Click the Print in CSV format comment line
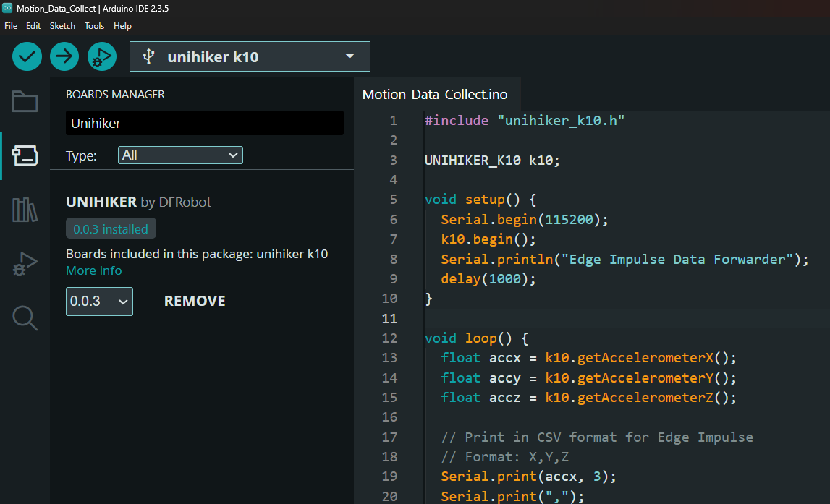 point(596,437)
